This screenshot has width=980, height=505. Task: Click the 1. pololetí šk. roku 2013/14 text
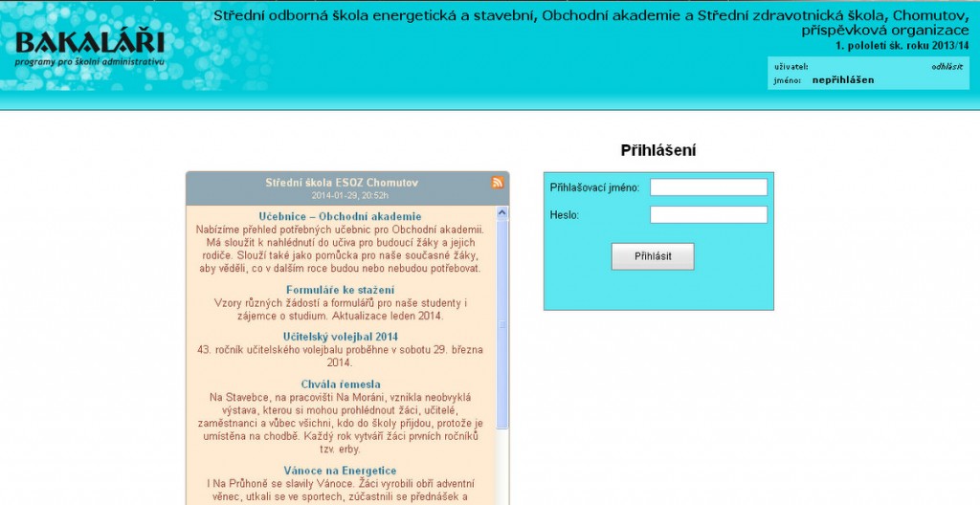[902, 46]
